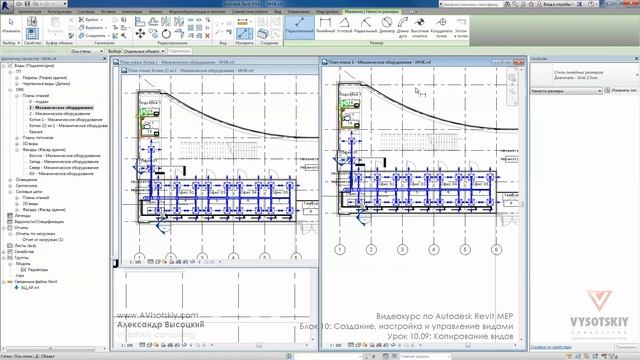Viewport: 640px width, 360px height.
Task: Switch to the Архитектура ribbon tab
Action: point(29,12)
